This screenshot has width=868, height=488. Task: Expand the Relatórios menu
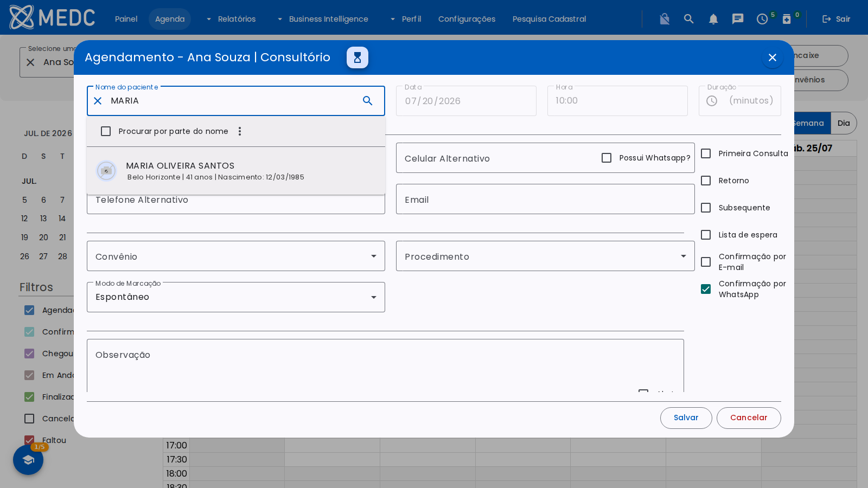pyautogui.click(x=231, y=19)
